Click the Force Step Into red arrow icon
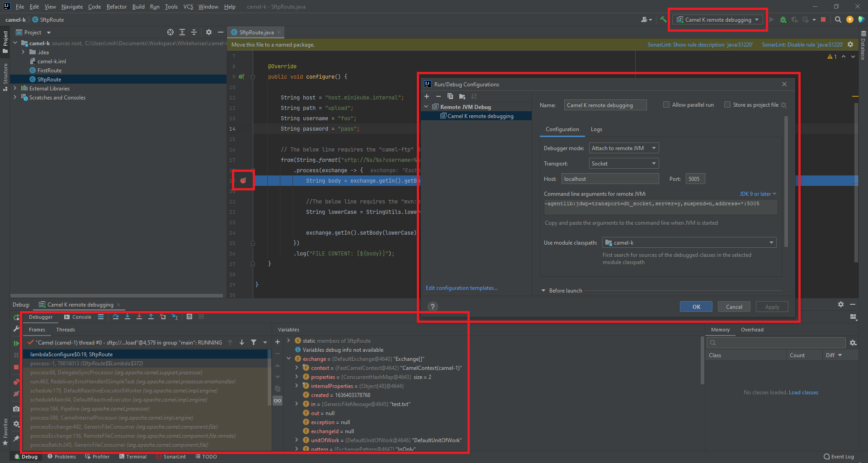Screen dimensions: 868x463 pos(139,317)
